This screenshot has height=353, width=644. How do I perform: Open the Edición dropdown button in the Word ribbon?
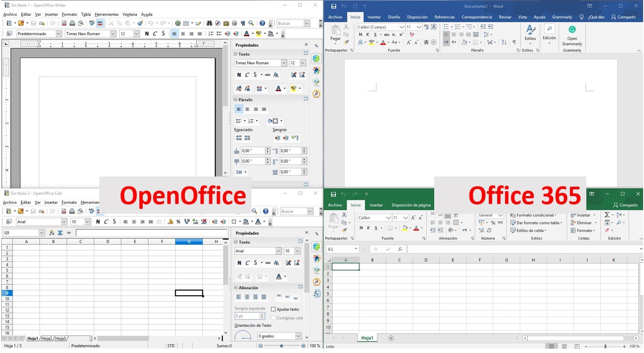[549, 34]
